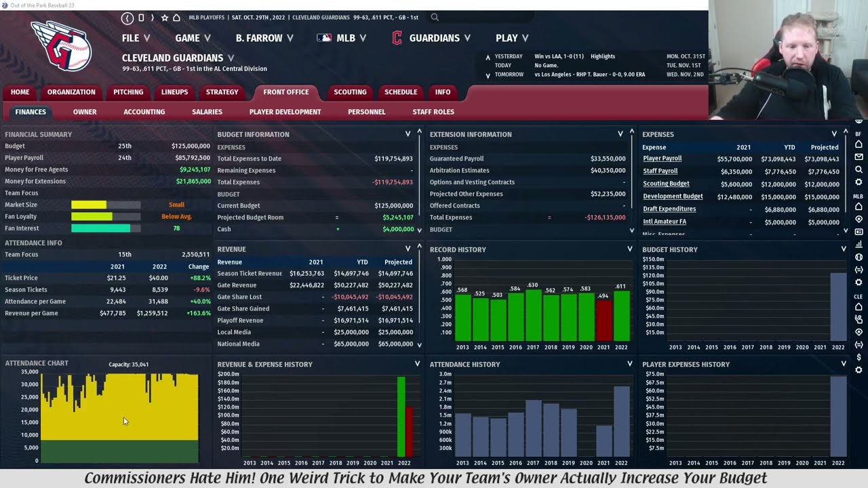
Task: Open the CLE dollar sign finances icon
Action: tap(859, 357)
